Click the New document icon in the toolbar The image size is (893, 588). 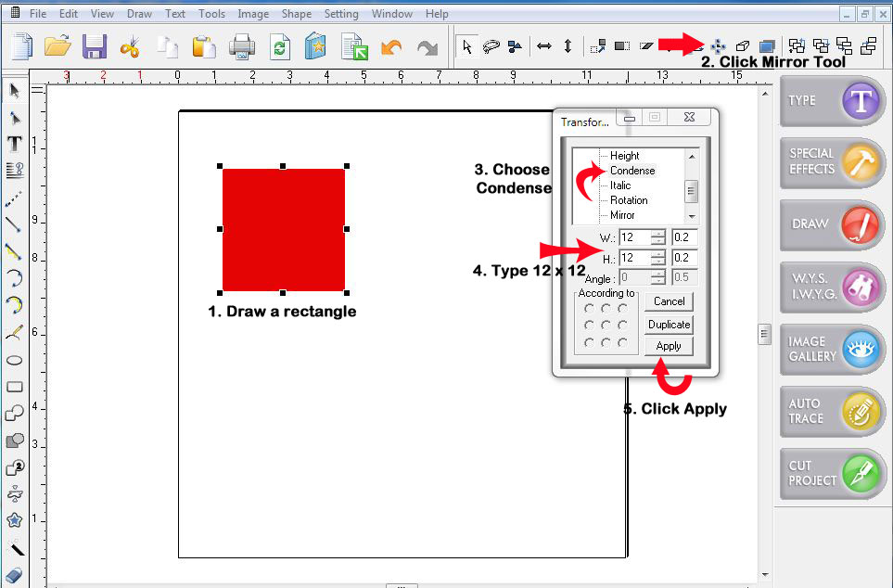click(22, 45)
